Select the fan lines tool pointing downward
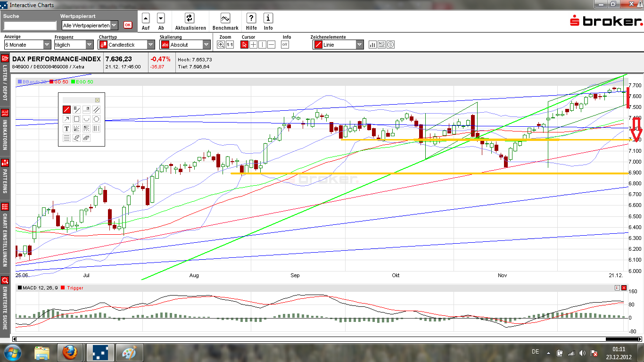The height and width of the screenshot is (362, 644). tap(86, 129)
